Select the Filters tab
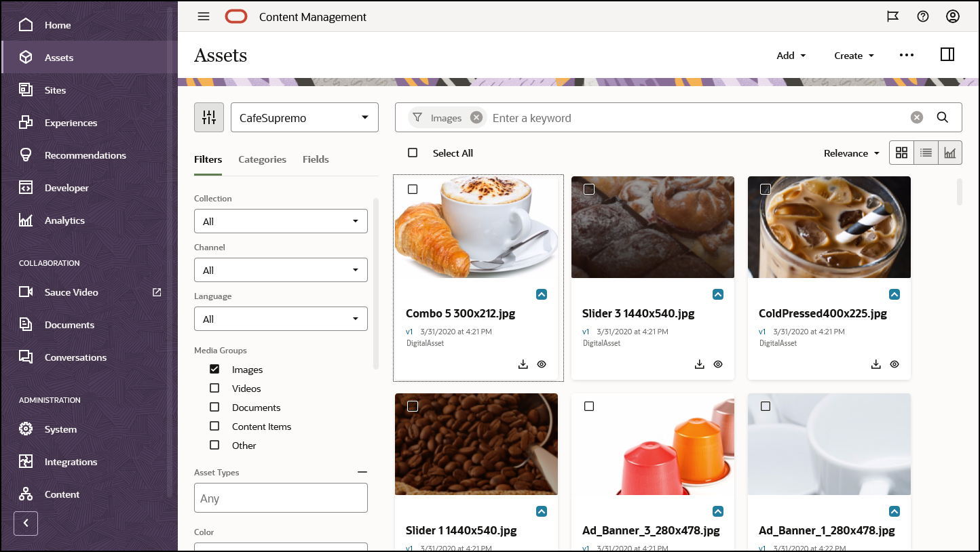 click(208, 159)
